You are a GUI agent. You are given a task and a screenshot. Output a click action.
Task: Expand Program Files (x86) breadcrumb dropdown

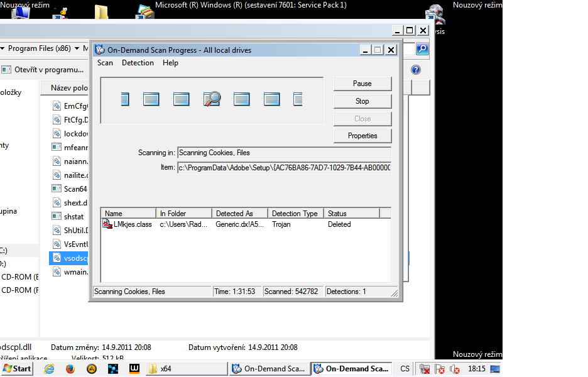click(x=77, y=48)
